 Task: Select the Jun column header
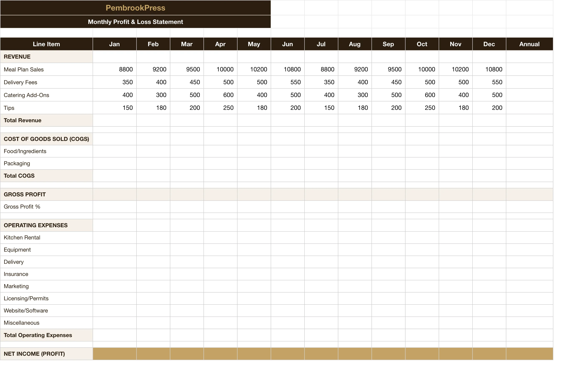tap(288, 44)
